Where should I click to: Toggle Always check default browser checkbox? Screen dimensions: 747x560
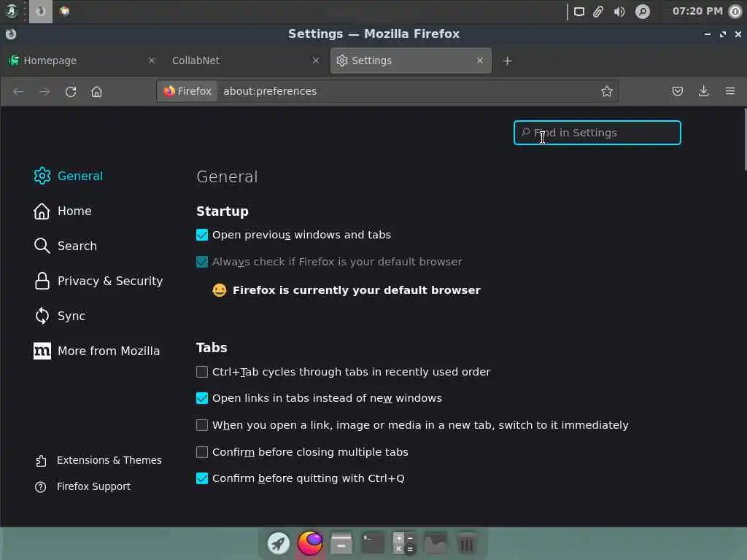click(x=202, y=262)
